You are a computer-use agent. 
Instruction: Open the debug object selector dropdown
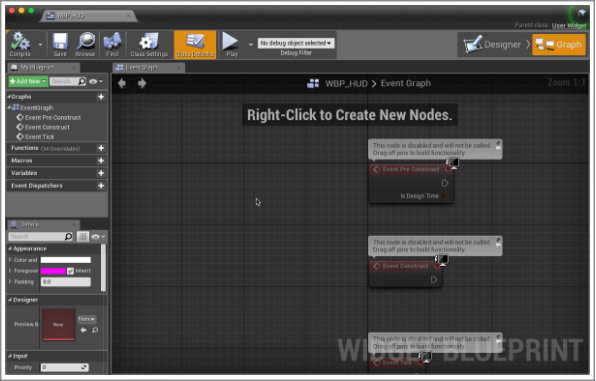(x=296, y=43)
